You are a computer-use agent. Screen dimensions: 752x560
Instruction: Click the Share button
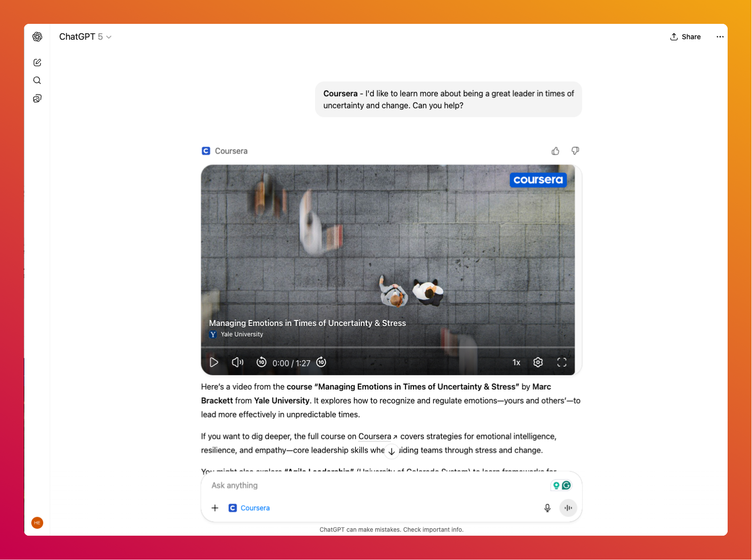685,37
